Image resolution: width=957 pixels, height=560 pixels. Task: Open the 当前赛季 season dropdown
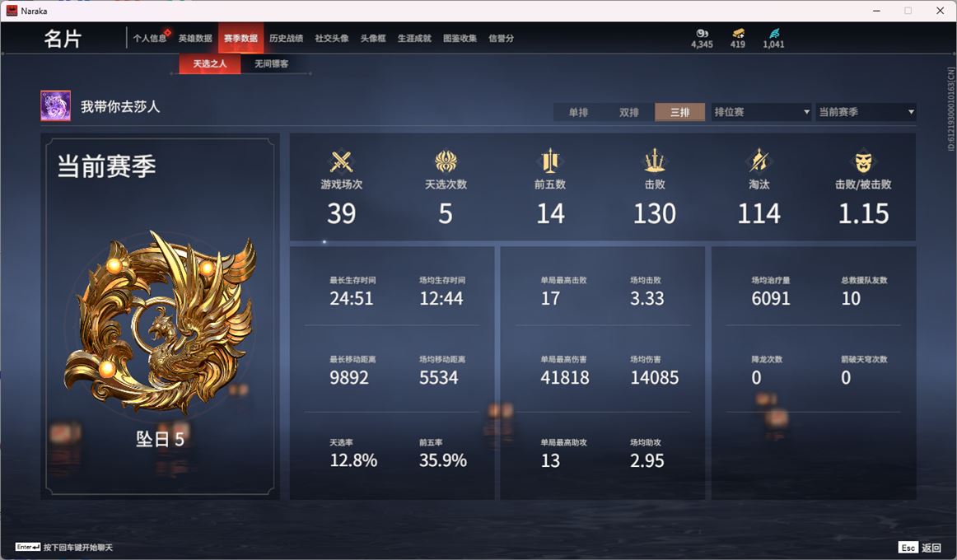[x=866, y=112]
